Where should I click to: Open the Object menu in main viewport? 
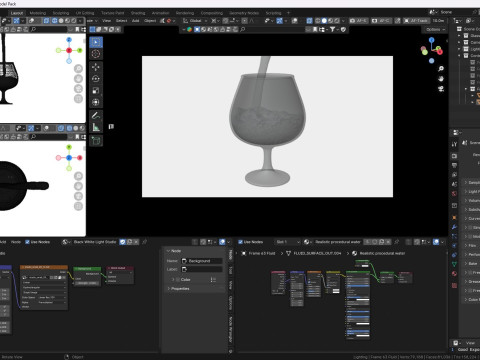[x=150, y=21]
